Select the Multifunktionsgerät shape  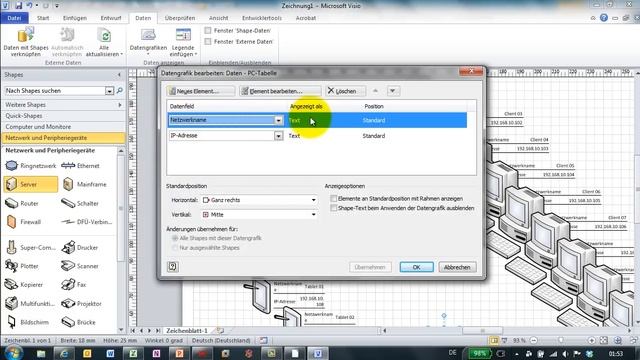tap(30, 304)
